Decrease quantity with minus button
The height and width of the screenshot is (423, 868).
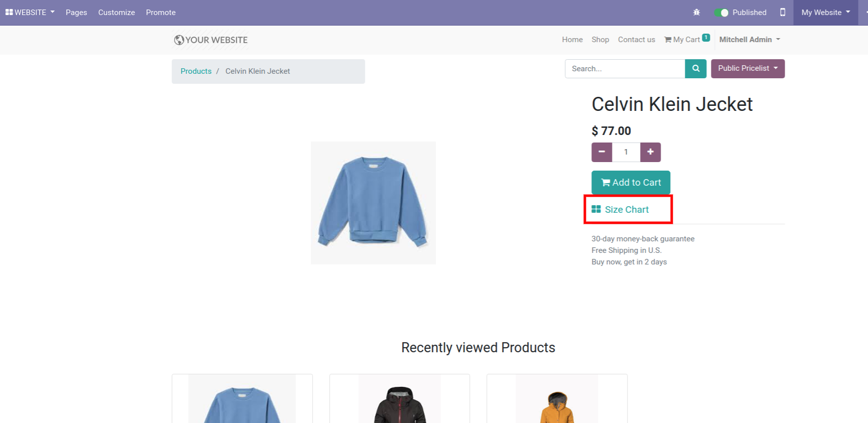click(601, 152)
